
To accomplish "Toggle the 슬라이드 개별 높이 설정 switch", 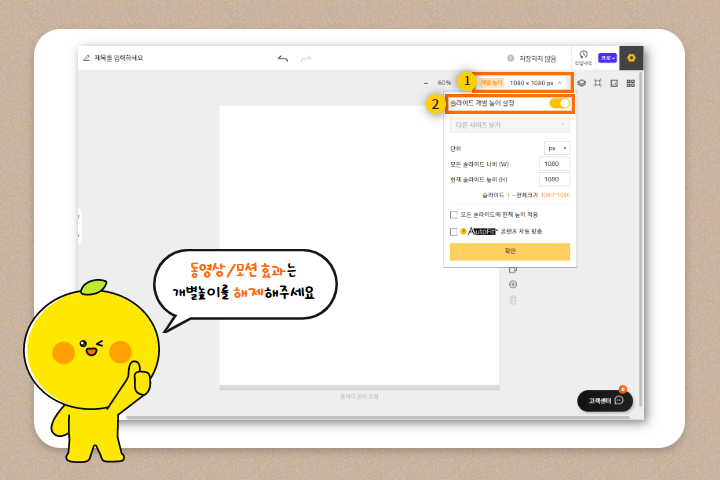I will coord(559,103).
